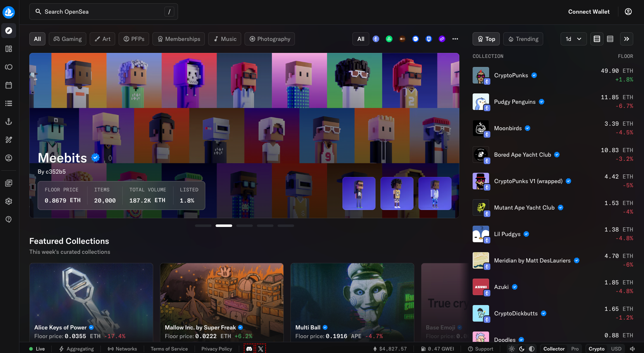Expand the 1d timeframe dropdown
Image resolution: width=644 pixels, height=353 pixels.
[x=573, y=39]
